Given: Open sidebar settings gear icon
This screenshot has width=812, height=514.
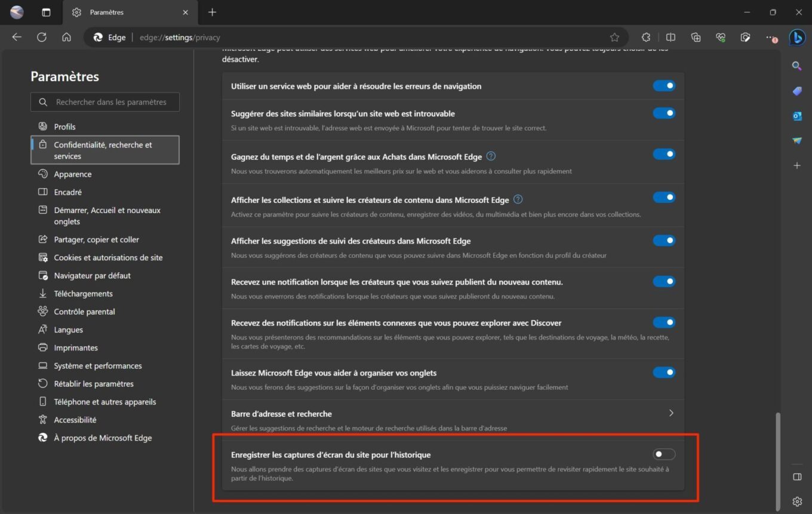Looking at the screenshot, I should pos(796,501).
